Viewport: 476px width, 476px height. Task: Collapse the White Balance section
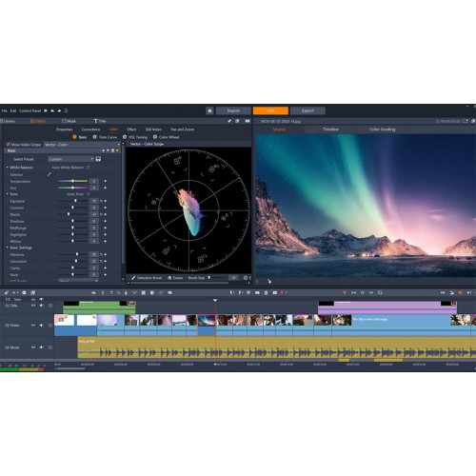click(8, 168)
